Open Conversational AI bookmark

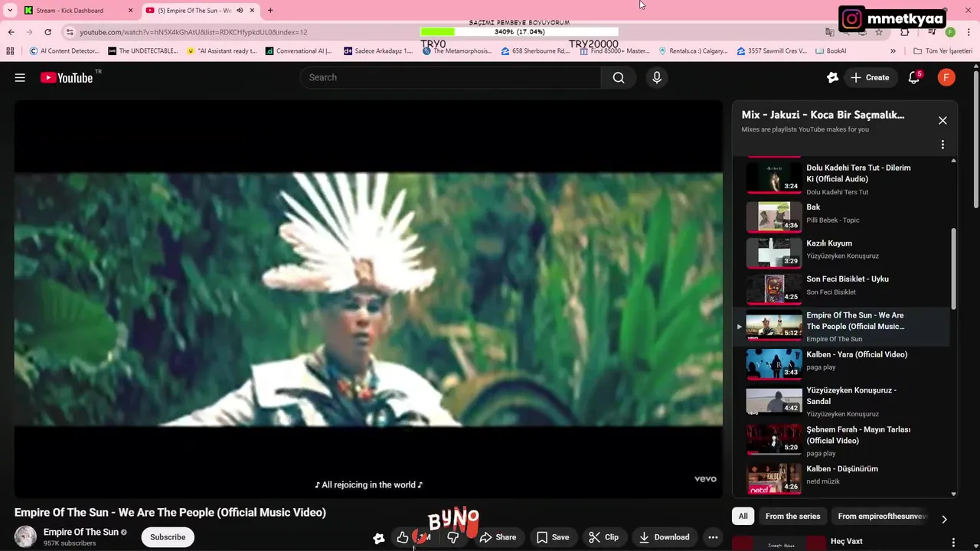click(x=299, y=51)
